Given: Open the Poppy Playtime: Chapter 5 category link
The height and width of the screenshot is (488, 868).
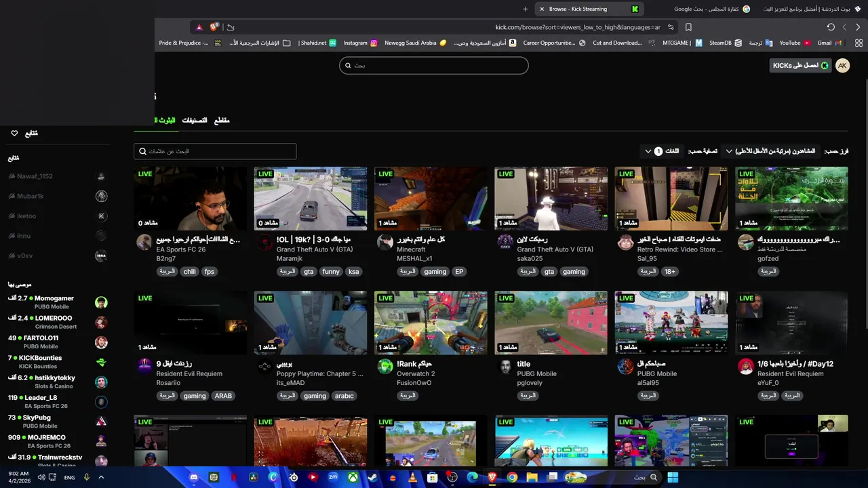Looking at the screenshot, I should click(320, 373).
